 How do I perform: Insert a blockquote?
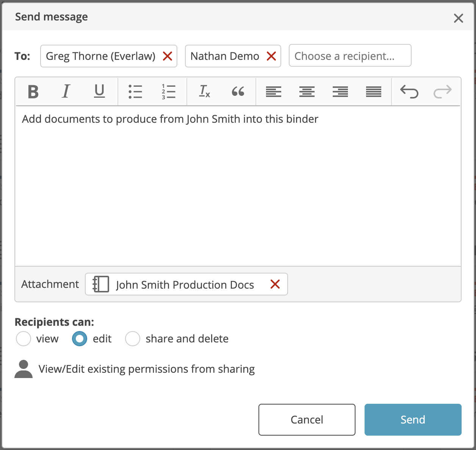click(x=238, y=91)
